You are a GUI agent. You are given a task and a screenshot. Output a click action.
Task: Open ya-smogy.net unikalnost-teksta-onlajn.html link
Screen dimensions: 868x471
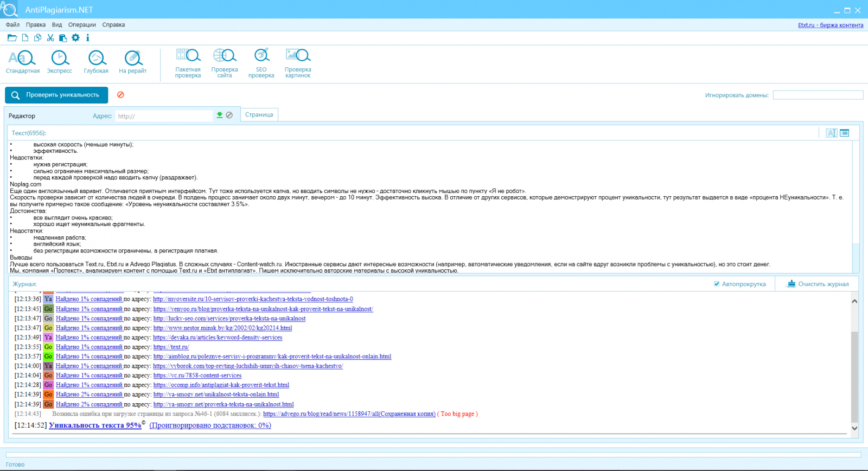tap(216, 395)
